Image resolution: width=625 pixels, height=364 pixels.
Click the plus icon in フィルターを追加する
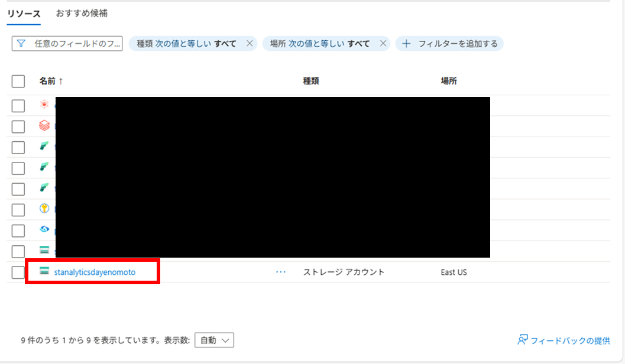pos(406,43)
